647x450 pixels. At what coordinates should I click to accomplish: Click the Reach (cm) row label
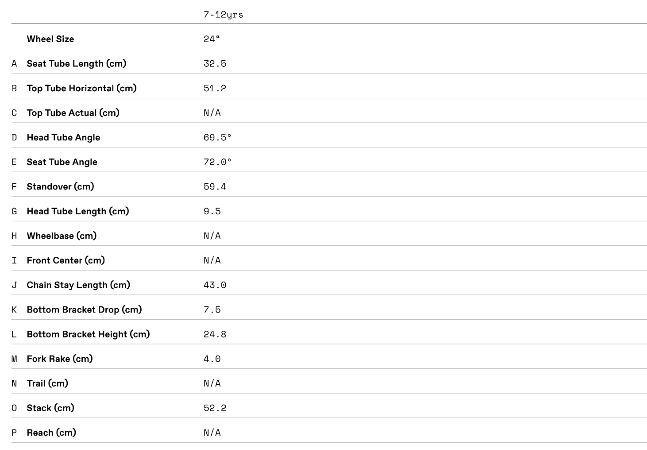(51, 432)
